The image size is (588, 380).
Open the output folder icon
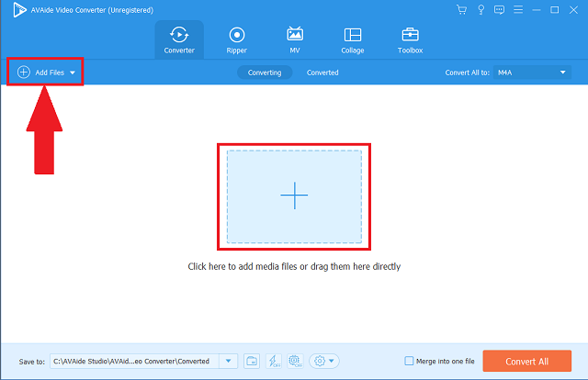[252, 362]
